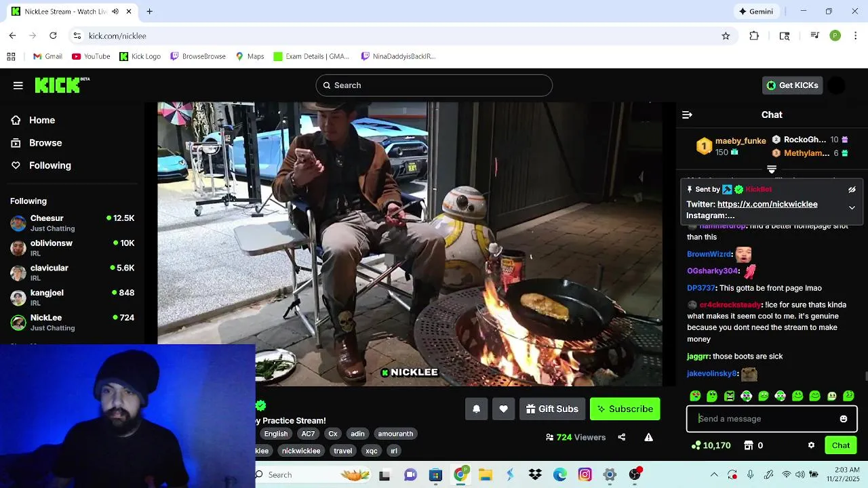
Task: Bookmark page with star icon
Action: 726,36
